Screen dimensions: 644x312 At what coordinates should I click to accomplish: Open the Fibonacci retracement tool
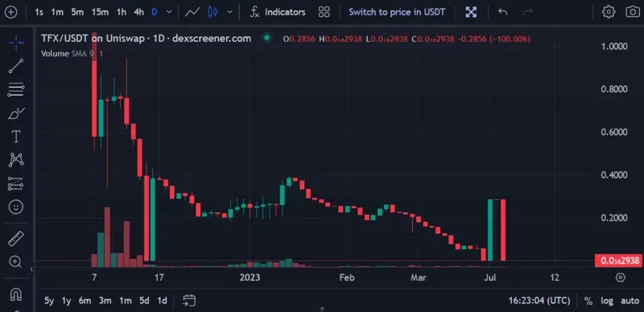16,89
